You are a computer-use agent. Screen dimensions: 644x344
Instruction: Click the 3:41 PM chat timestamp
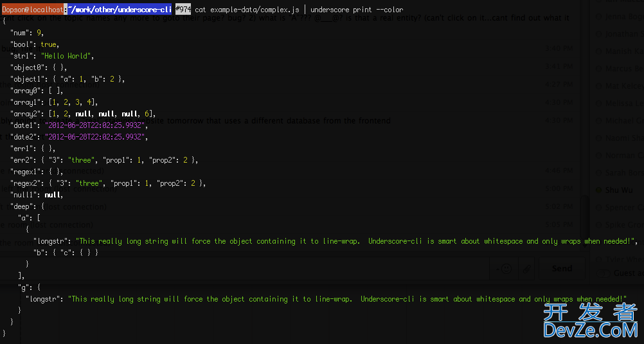(559, 66)
